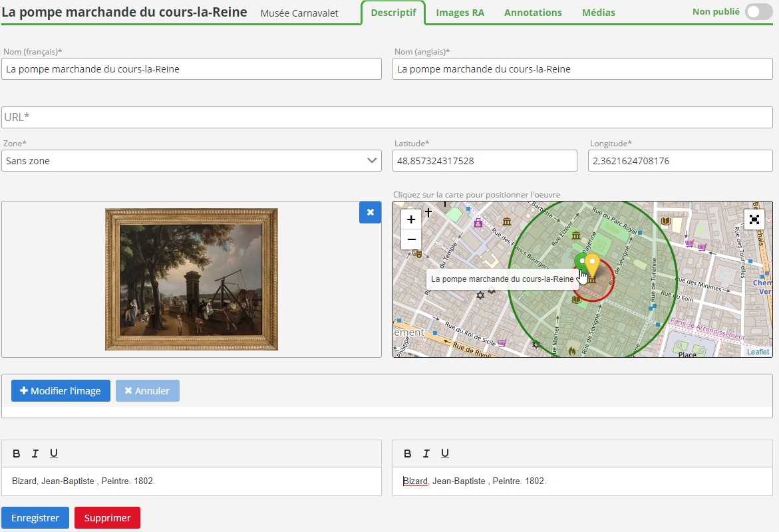This screenshot has width=779, height=532.
Task: Zoom out on the map
Action: (411, 239)
